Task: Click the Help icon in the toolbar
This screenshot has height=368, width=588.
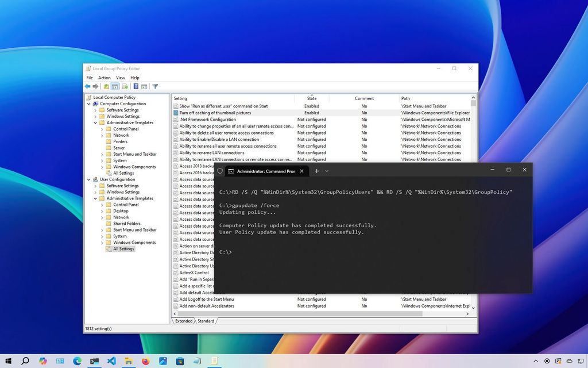Action: 136,86
